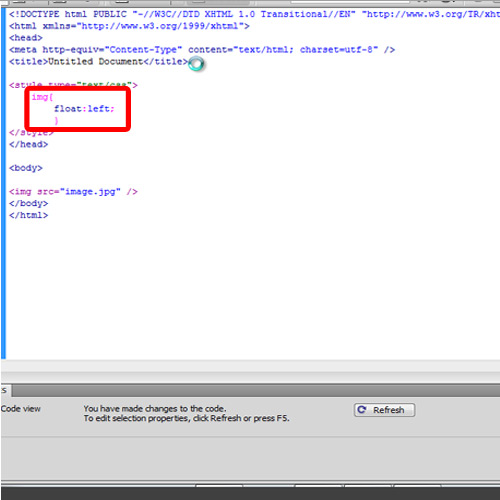
Task: Click the closing </body> tag
Action: 28,203
